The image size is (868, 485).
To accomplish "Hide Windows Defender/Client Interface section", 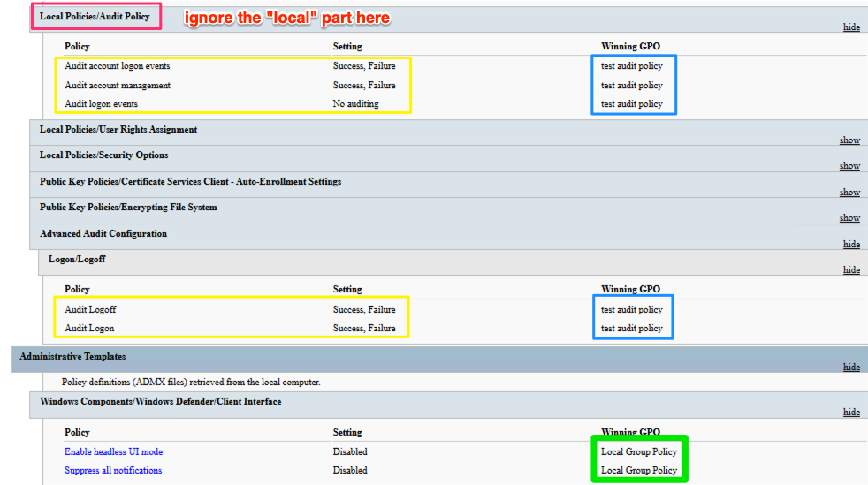I will pyautogui.click(x=851, y=413).
